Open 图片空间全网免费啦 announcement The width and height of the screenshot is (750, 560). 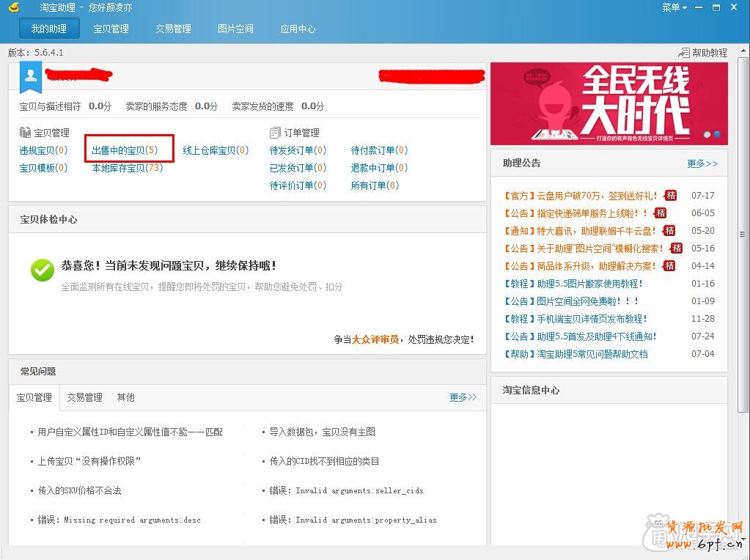tap(572, 301)
